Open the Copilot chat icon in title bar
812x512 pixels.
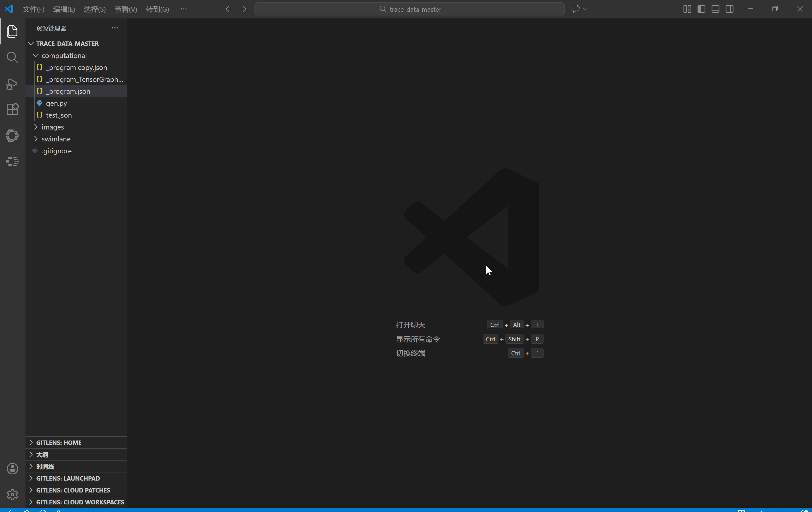click(x=575, y=9)
